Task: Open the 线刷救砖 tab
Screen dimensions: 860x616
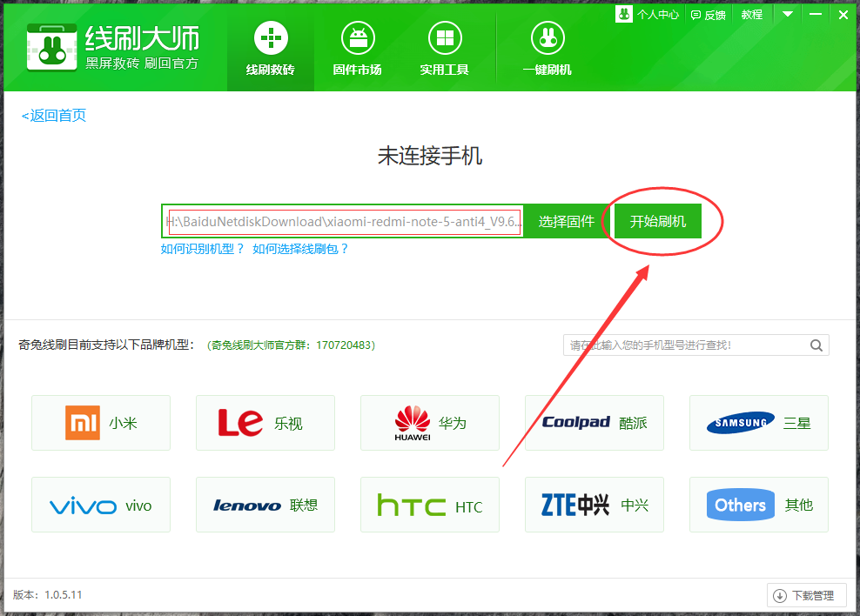Action: pyautogui.click(x=271, y=50)
